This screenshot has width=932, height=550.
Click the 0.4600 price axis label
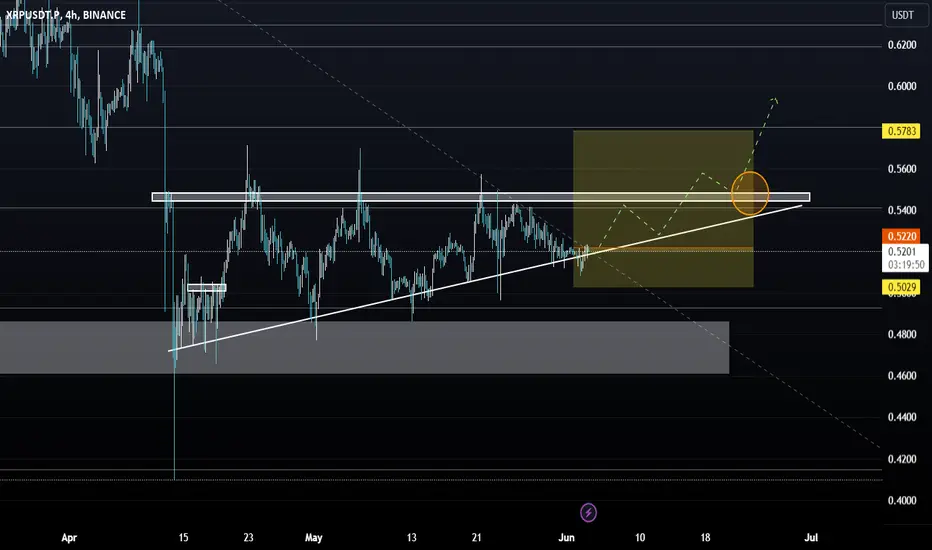(x=902, y=376)
